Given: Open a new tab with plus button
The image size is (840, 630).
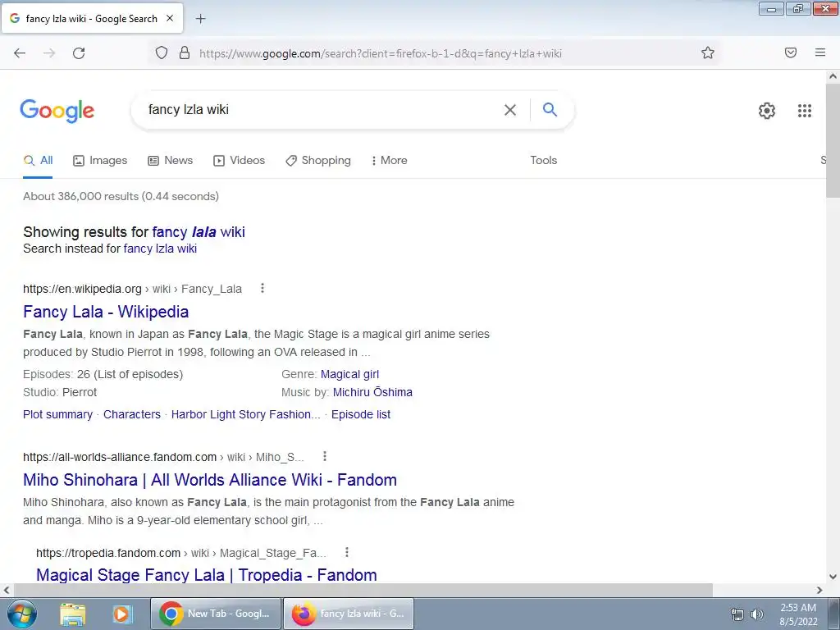Looking at the screenshot, I should coord(200,19).
